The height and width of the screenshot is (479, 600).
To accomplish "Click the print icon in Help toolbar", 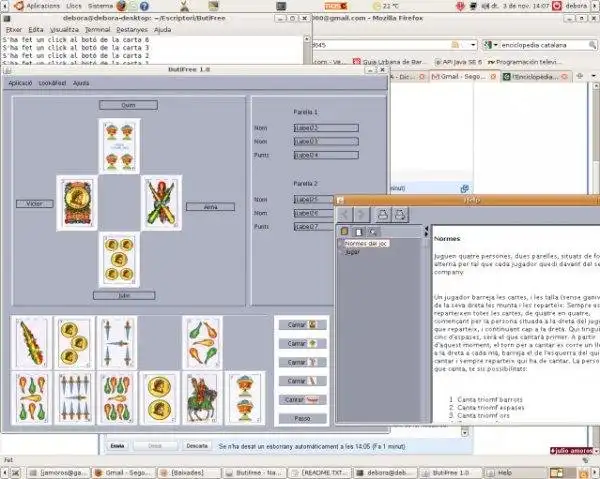I will 383,215.
